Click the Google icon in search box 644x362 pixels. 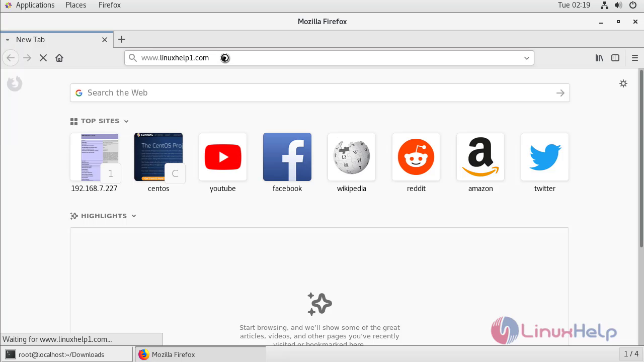(x=79, y=93)
